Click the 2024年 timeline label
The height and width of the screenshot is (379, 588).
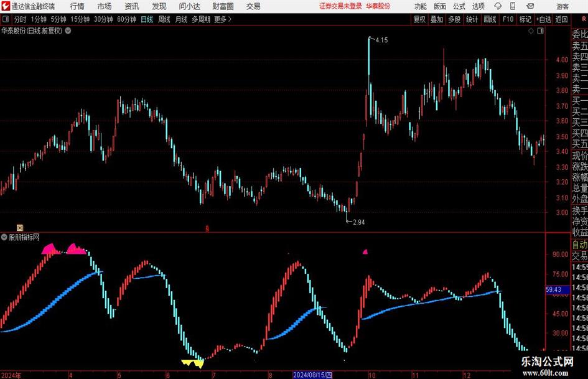point(11,375)
